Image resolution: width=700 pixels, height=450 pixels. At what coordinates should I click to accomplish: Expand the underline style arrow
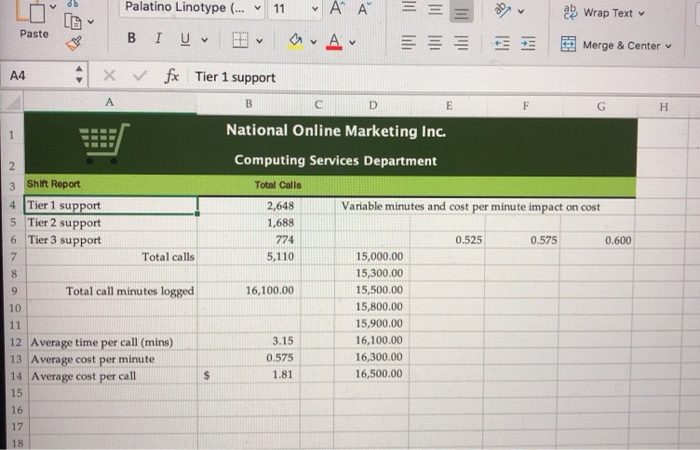coord(204,40)
